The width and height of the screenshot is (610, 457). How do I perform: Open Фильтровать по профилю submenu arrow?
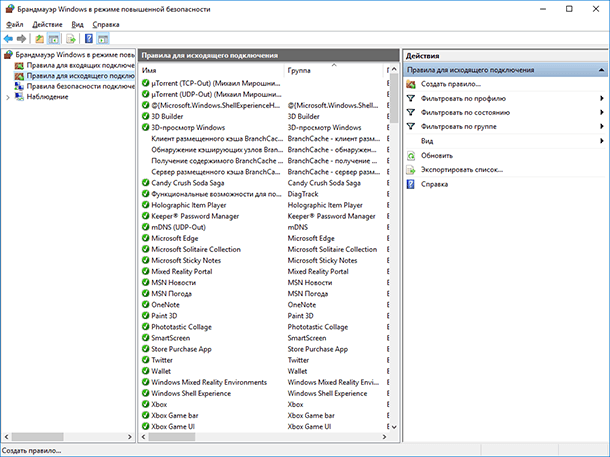[x=602, y=98]
